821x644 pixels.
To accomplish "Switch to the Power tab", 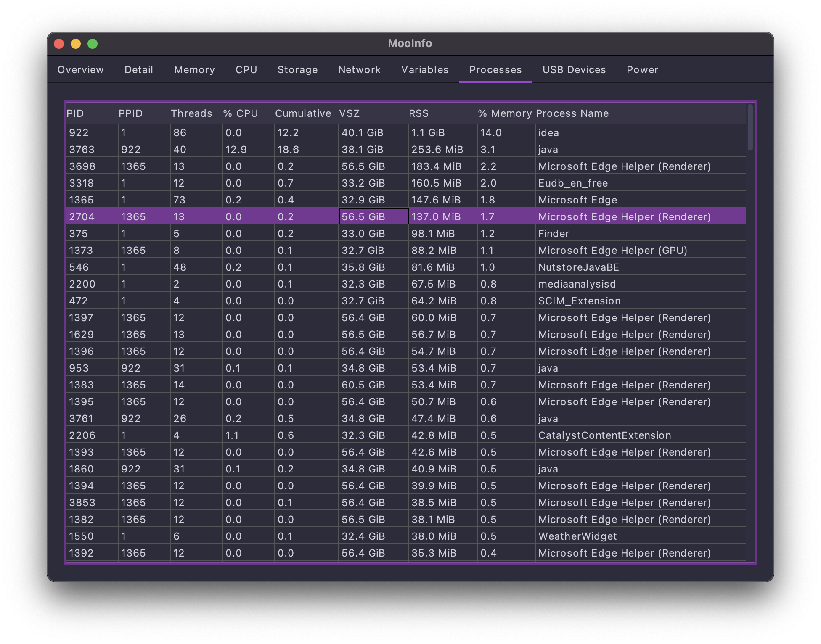I will click(x=642, y=70).
